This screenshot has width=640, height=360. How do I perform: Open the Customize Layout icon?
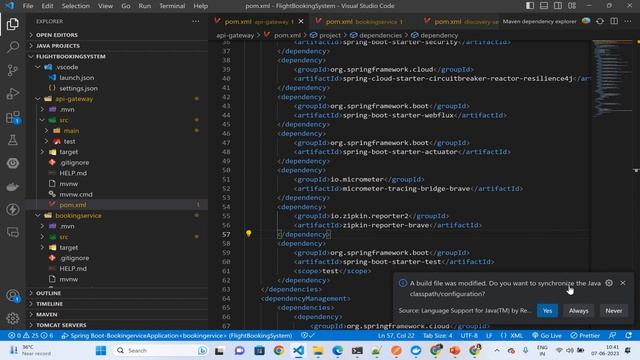pyautogui.click(x=572, y=6)
